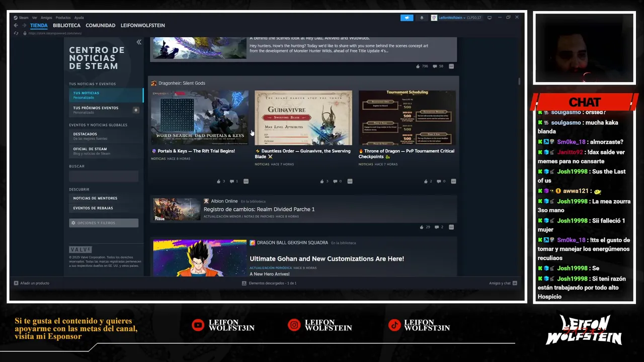
Task: Open the Productos menu
Action: coord(63,18)
